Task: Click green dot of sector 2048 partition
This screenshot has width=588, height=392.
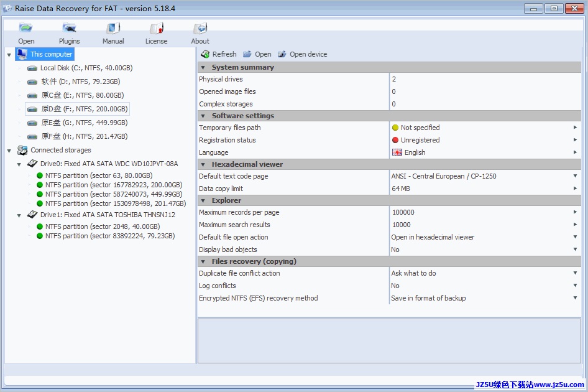Action: [40, 226]
